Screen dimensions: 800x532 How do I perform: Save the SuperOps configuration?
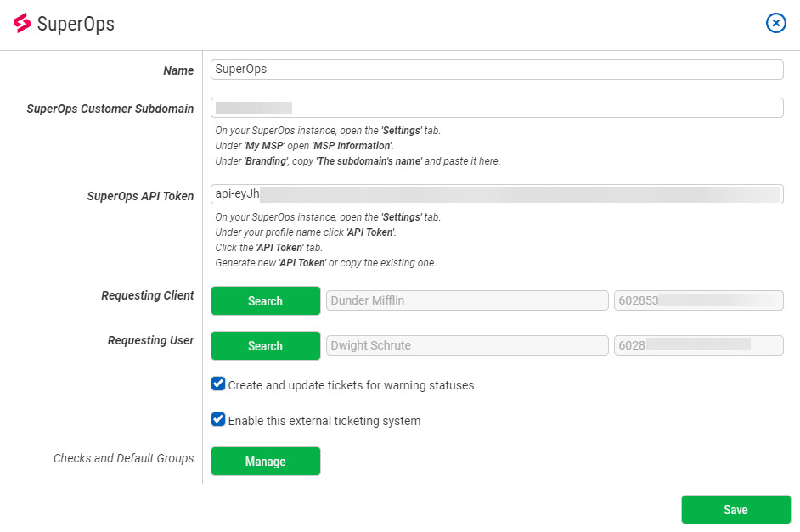point(735,510)
